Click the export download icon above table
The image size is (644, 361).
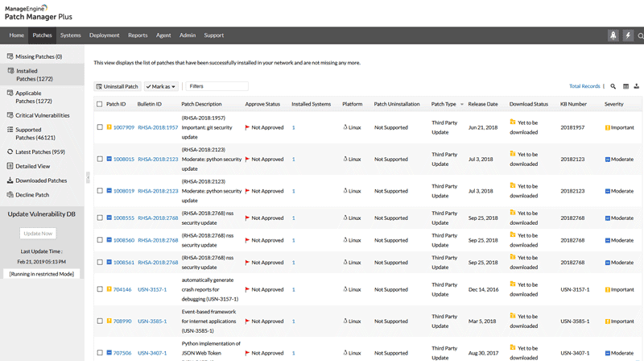click(x=636, y=86)
